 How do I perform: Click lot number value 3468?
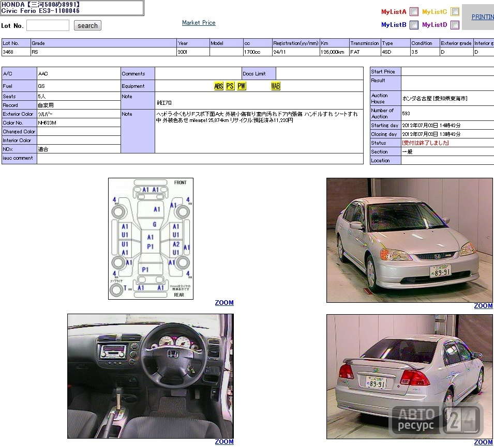(8, 52)
